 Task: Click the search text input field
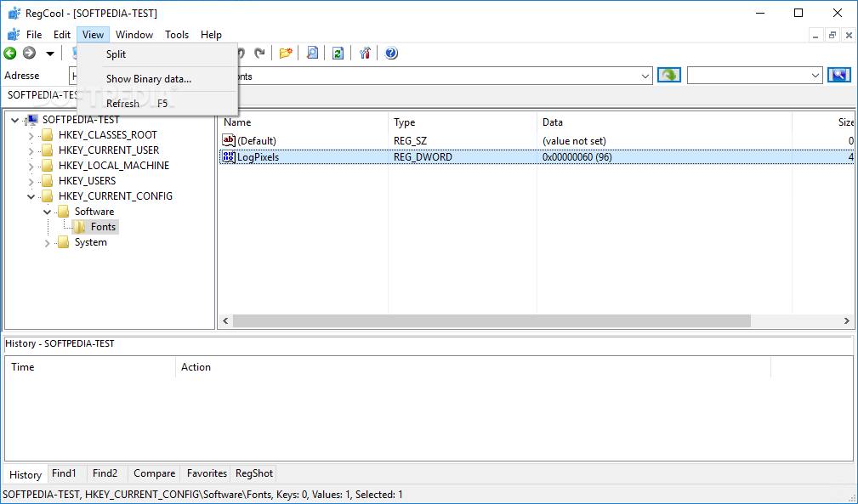[748, 76]
